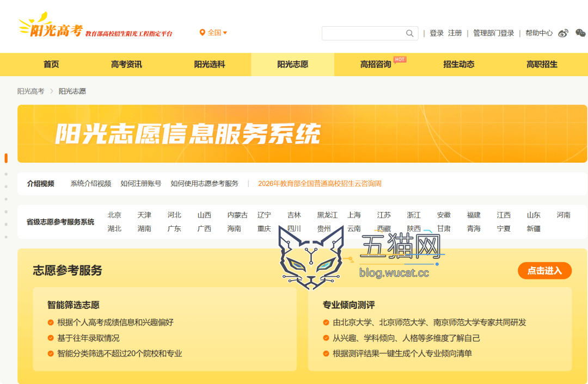Open 招生动态 nav tab
This screenshot has width=588, height=384.
pyautogui.click(x=458, y=64)
